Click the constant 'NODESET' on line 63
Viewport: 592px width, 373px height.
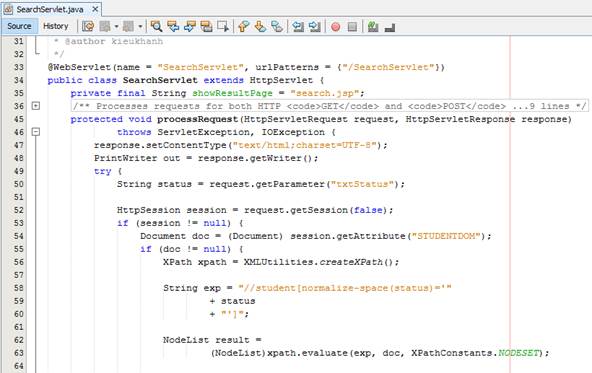pyautogui.click(x=518, y=353)
